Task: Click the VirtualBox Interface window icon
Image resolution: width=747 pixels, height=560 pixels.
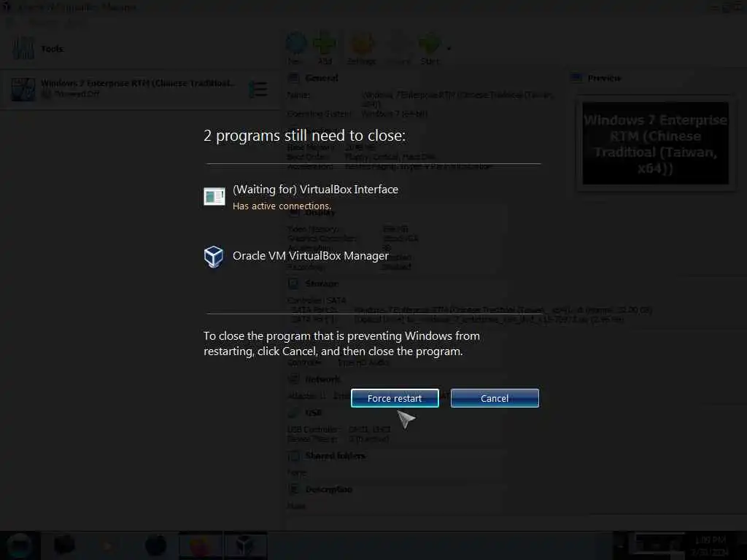Action: [x=214, y=196]
